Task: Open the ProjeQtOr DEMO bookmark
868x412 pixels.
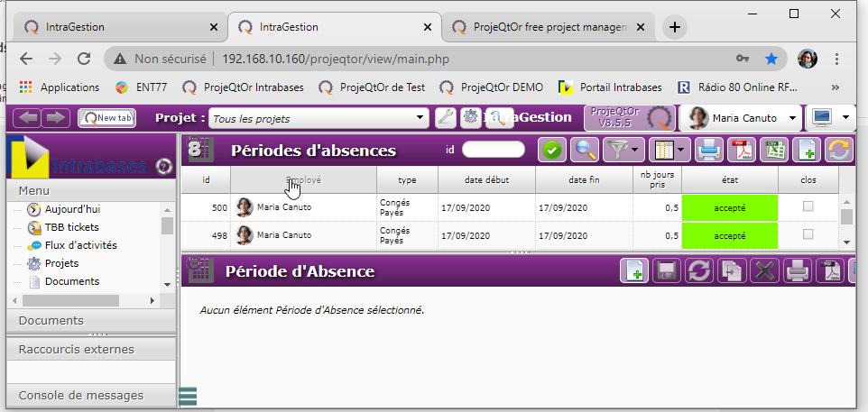Action: (x=492, y=87)
